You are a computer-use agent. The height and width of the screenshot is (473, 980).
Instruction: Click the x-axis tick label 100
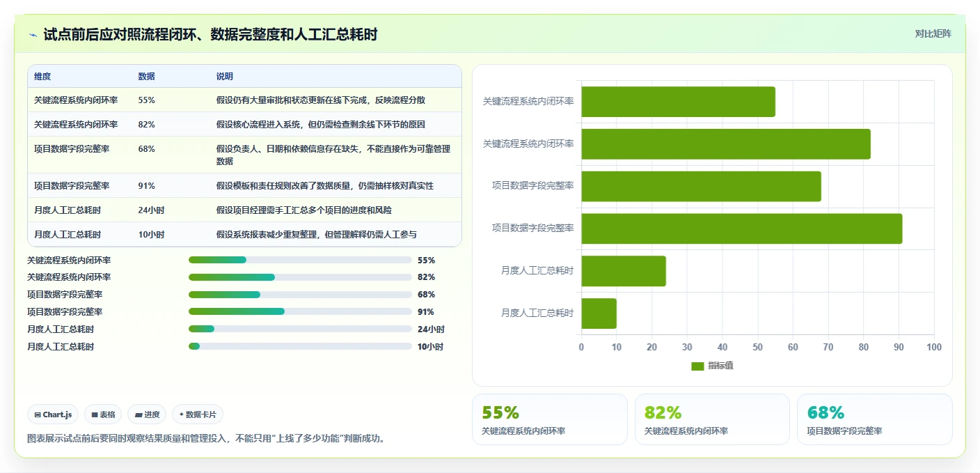[934, 347]
